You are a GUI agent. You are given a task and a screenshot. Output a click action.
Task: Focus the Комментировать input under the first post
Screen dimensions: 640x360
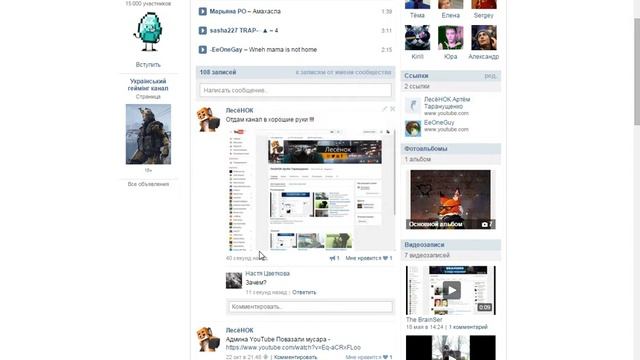pos(311,307)
